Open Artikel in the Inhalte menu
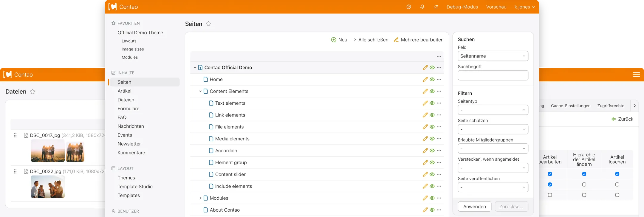Image resolution: width=644 pixels, height=217 pixels. tap(124, 91)
